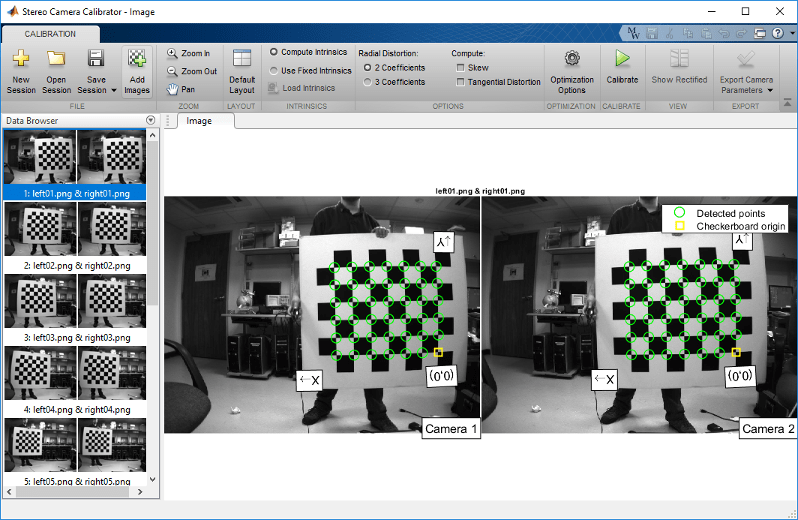The width and height of the screenshot is (798, 520).
Task: Click Checkerboard origin legend entry
Action: pos(730,226)
